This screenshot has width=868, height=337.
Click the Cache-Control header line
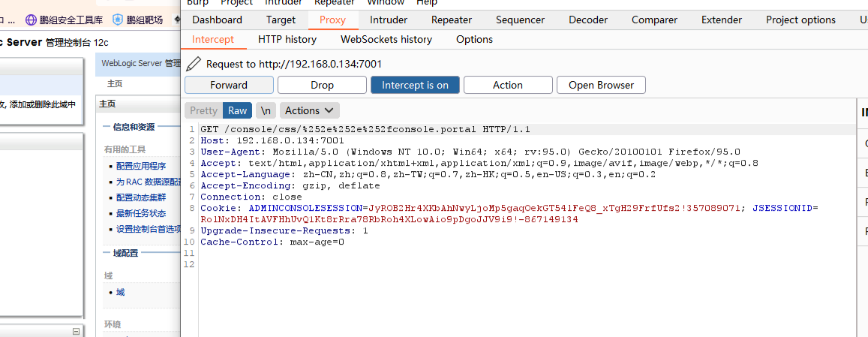[272, 242]
